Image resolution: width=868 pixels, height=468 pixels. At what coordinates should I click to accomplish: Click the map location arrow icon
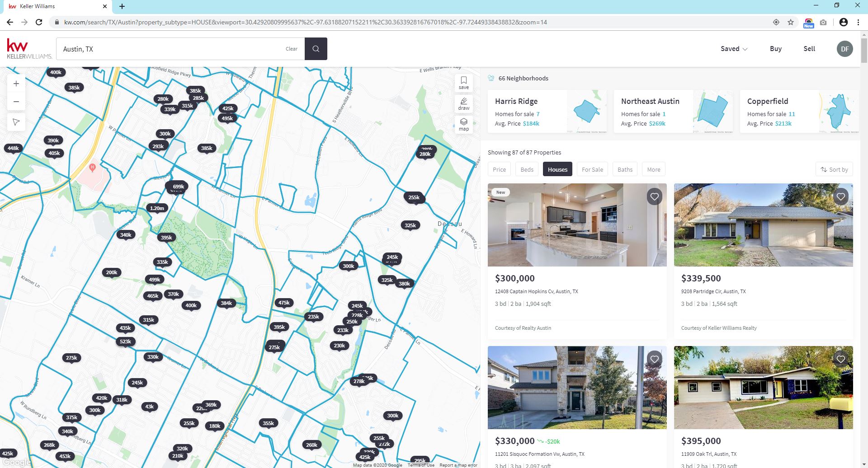coord(16,122)
